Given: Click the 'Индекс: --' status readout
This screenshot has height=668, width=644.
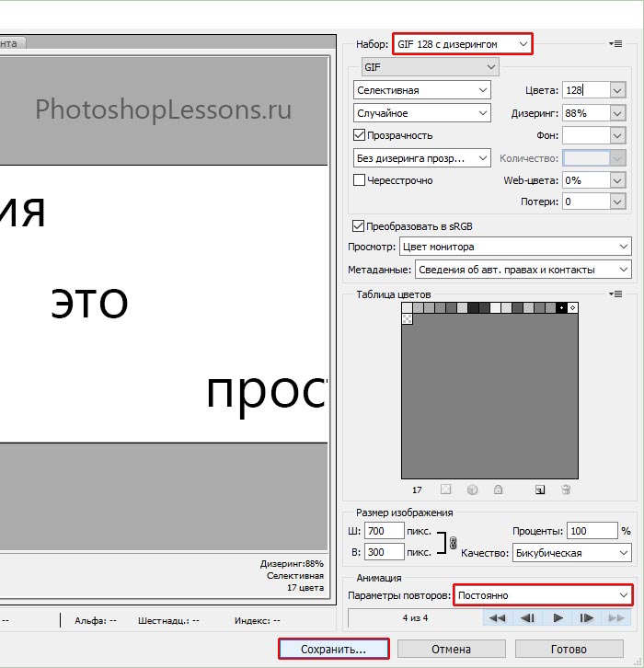Looking at the screenshot, I should (x=257, y=621).
